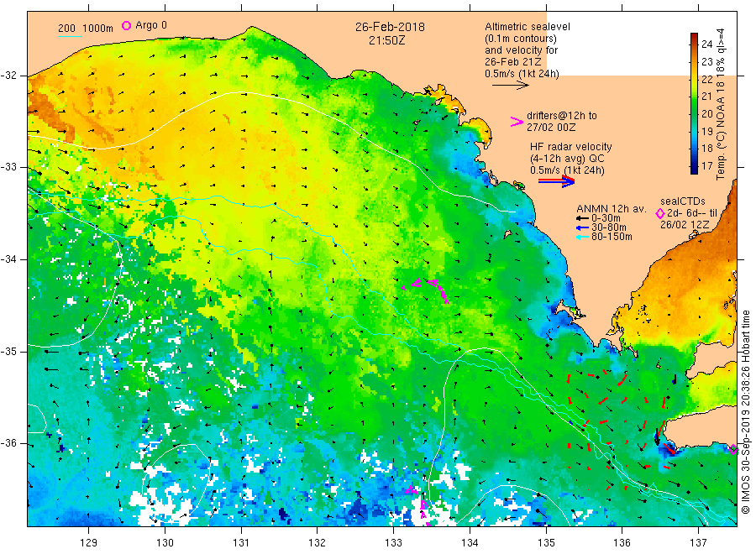Click the 'ANMN 12h av.' label

tap(611, 209)
